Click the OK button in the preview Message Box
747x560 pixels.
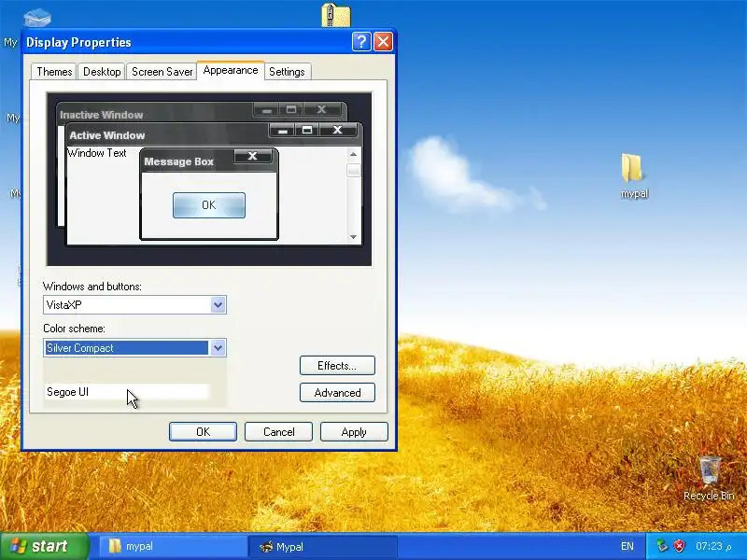208,205
